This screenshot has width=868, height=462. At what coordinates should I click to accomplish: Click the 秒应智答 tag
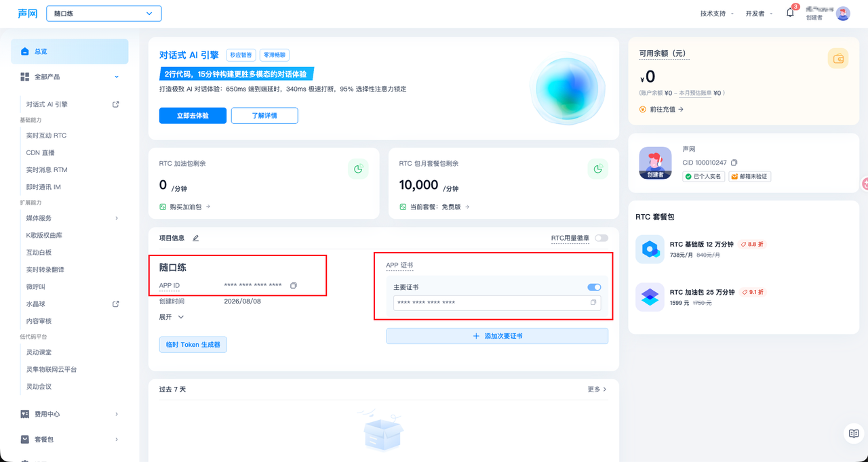(241, 56)
